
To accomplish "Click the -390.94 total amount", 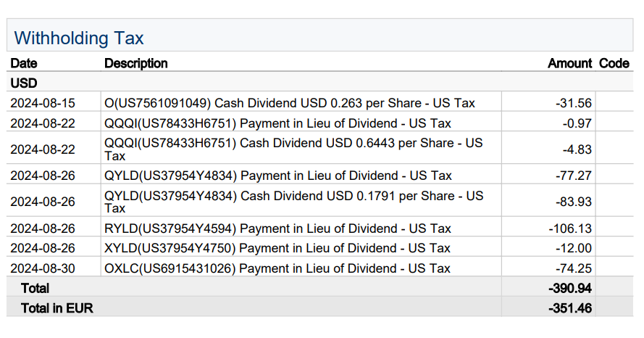I will (x=570, y=288).
